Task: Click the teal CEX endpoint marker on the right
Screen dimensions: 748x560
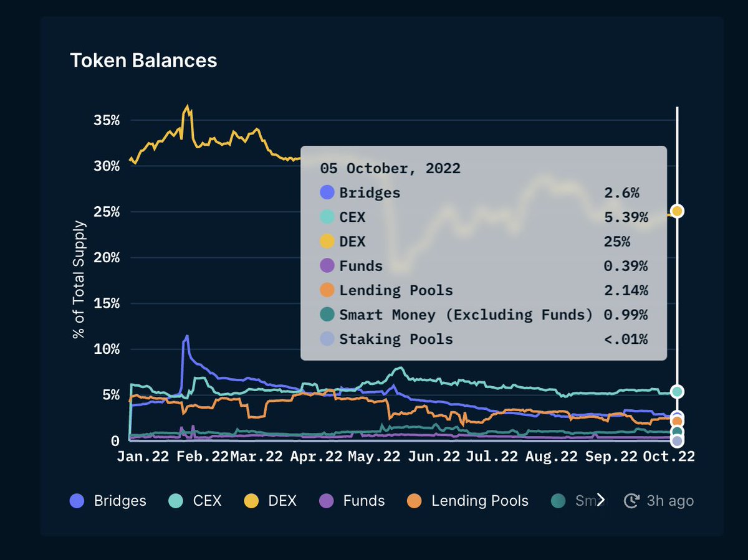Action: (677, 392)
